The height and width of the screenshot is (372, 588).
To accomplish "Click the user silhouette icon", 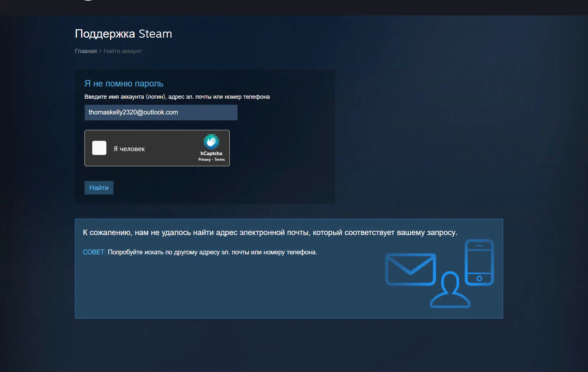I will (450, 290).
